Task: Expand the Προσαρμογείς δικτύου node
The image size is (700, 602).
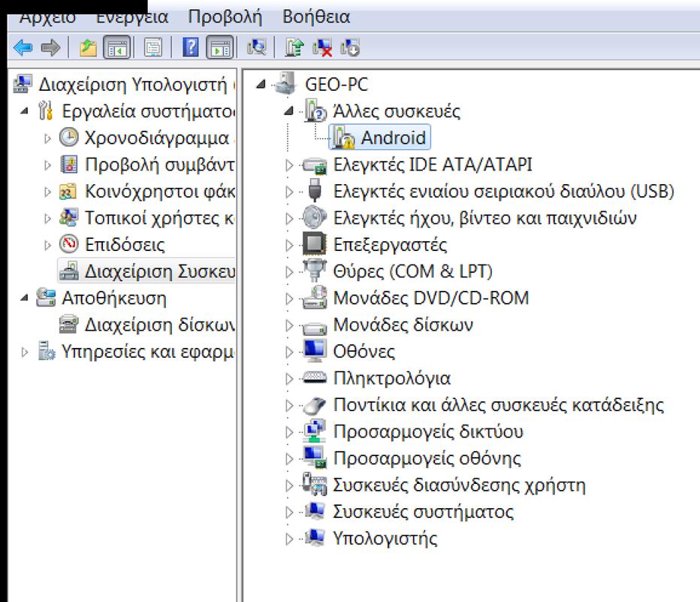Action: (291, 432)
